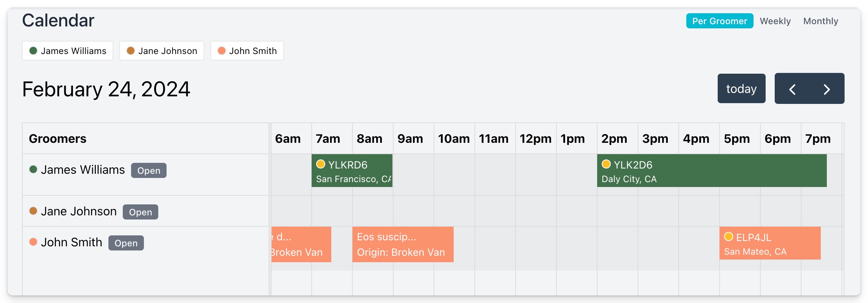Viewport: 868px width, 303px height.
Task: Open the status badge next to Jane Johnson
Action: [140, 212]
